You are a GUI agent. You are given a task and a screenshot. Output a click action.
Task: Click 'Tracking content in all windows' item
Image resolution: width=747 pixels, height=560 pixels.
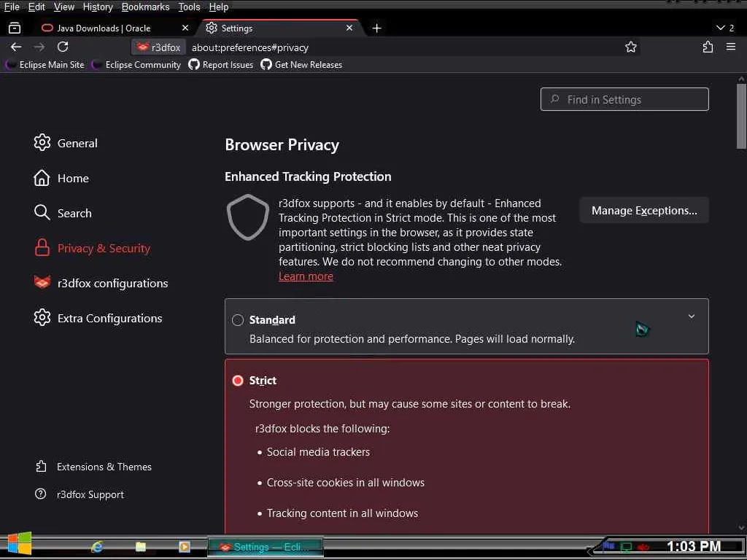click(x=342, y=513)
